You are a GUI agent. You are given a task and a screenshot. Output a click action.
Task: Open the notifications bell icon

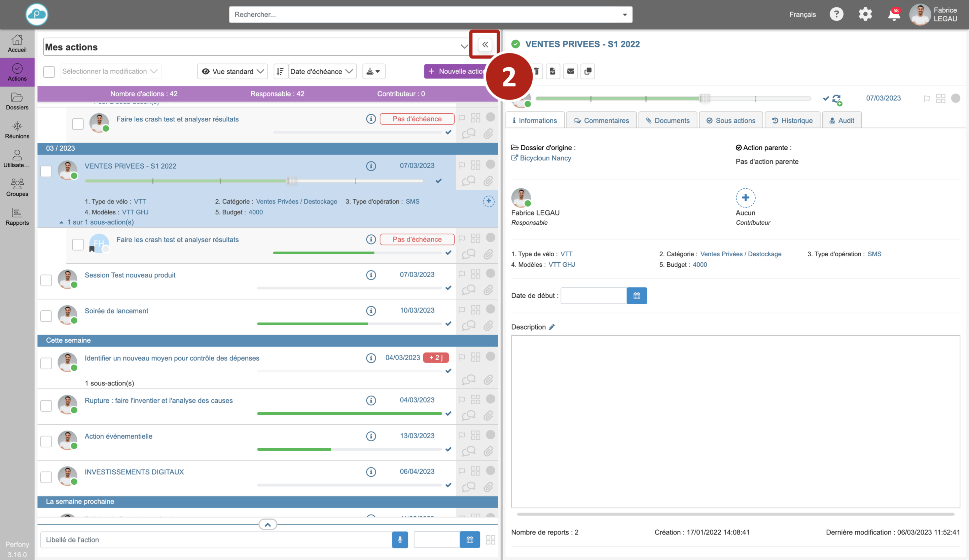tap(894, 14)
